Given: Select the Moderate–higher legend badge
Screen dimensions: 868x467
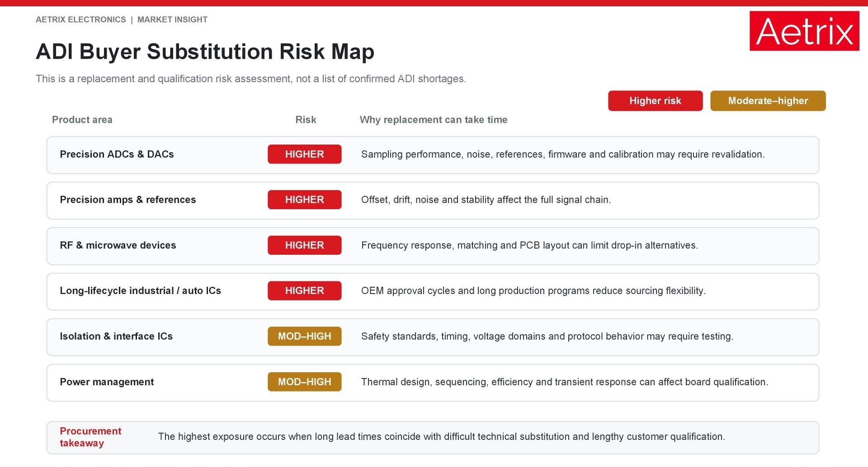Looking at the screenshot, I should click(768, 101).
